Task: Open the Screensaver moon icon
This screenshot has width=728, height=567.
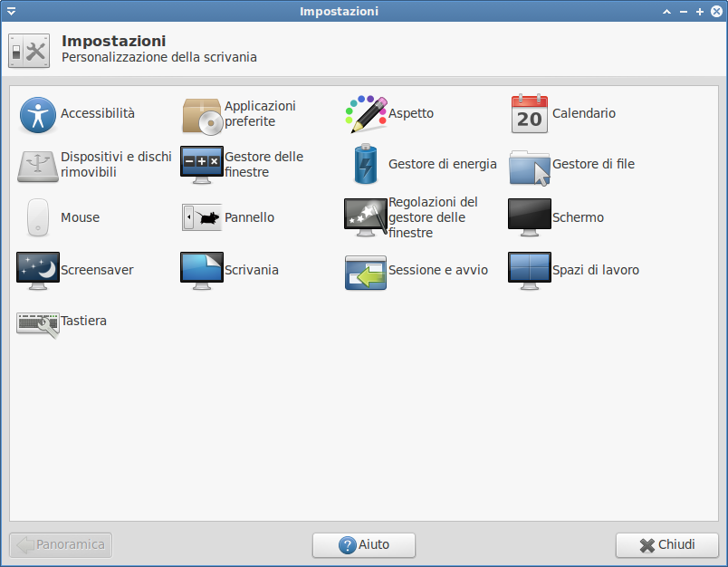Action: click(38, 271)
